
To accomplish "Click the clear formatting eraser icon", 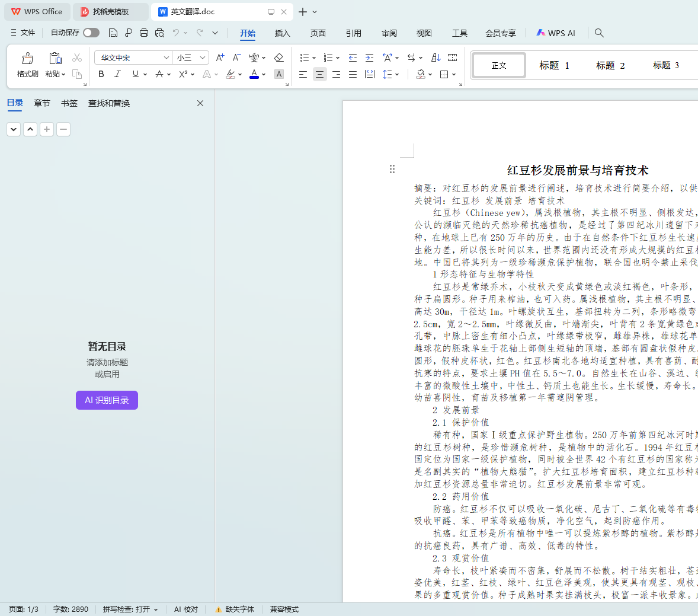I will coord(278,58).
